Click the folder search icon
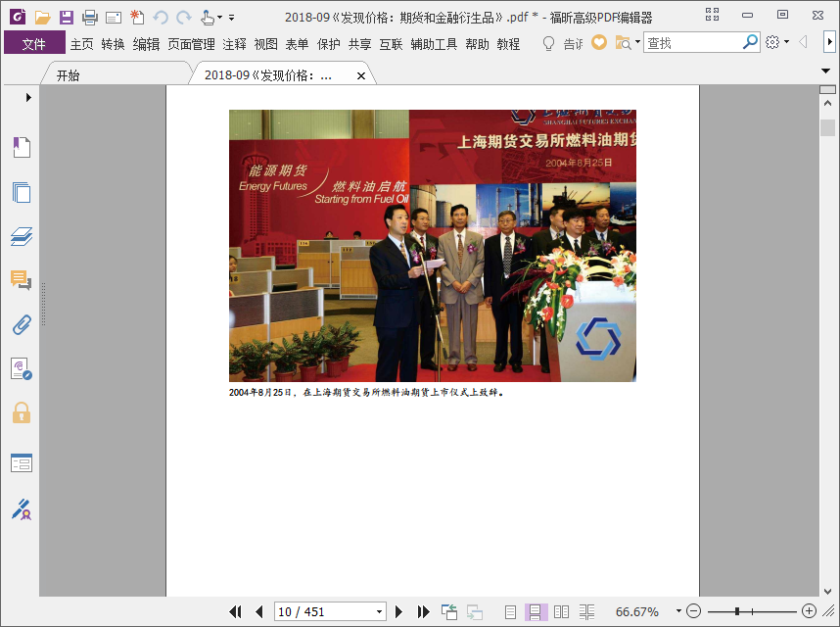Viewport: 840px width, 627px height. (x=623, y=43)
